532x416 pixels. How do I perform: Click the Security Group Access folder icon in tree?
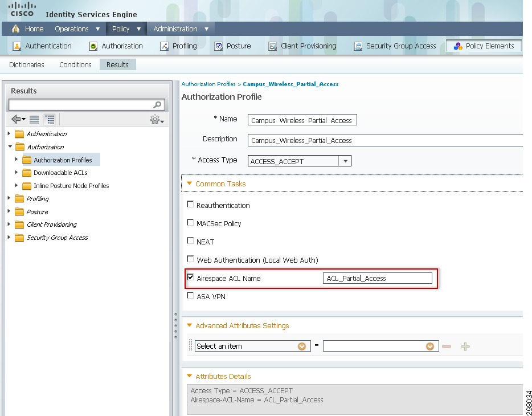point(20,238)
